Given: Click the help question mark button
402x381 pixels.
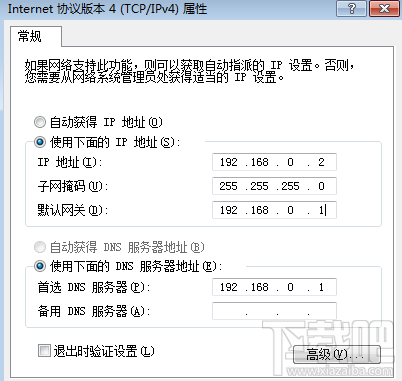Looking at the screenshot, I should (351, 8).
